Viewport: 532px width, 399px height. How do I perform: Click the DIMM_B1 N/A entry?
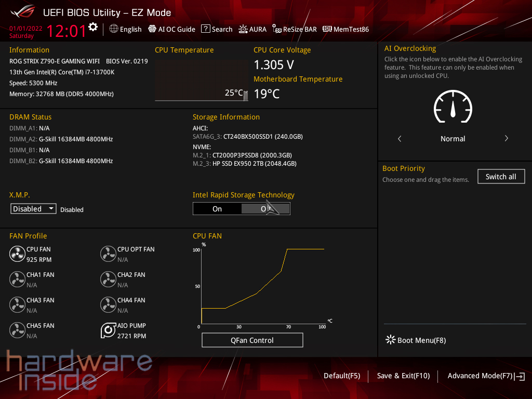click(30, 150)
